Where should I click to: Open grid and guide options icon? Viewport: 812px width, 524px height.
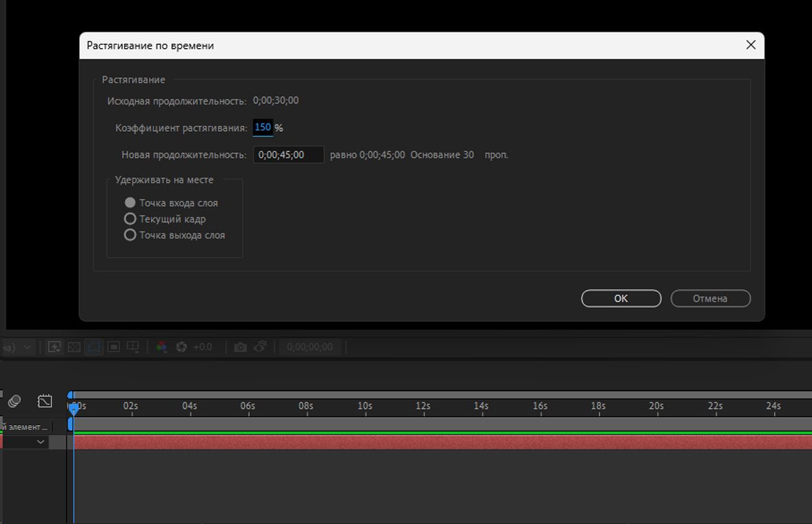(x=134, y=347)
